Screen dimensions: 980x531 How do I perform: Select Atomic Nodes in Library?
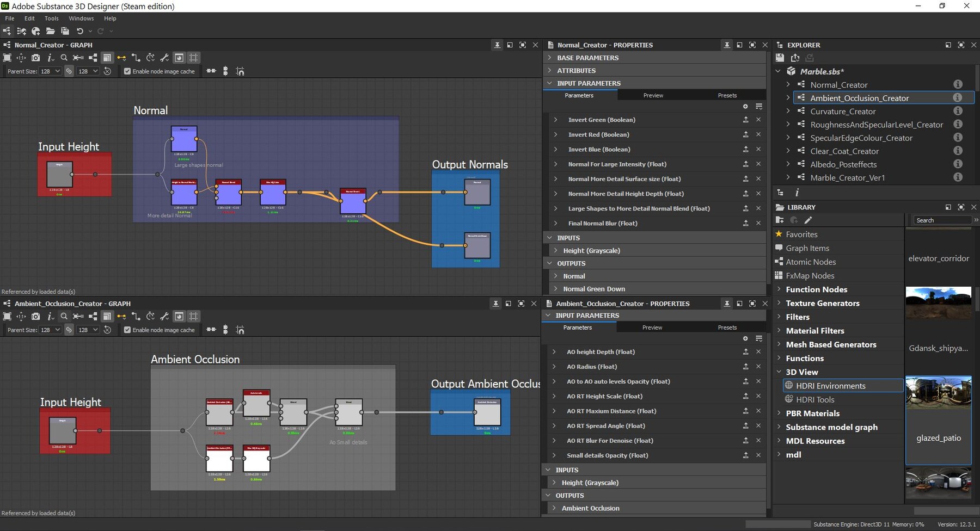point(810,262)
